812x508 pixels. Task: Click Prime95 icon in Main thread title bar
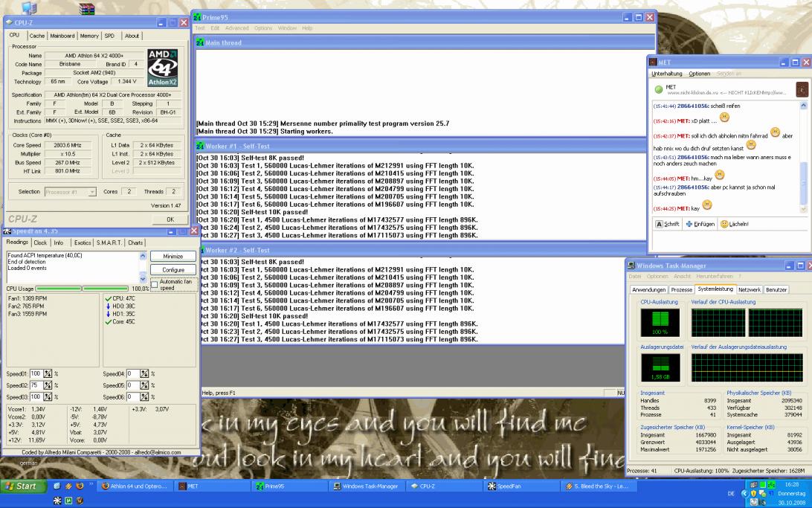pyautogui.click(x=200, y=42)
